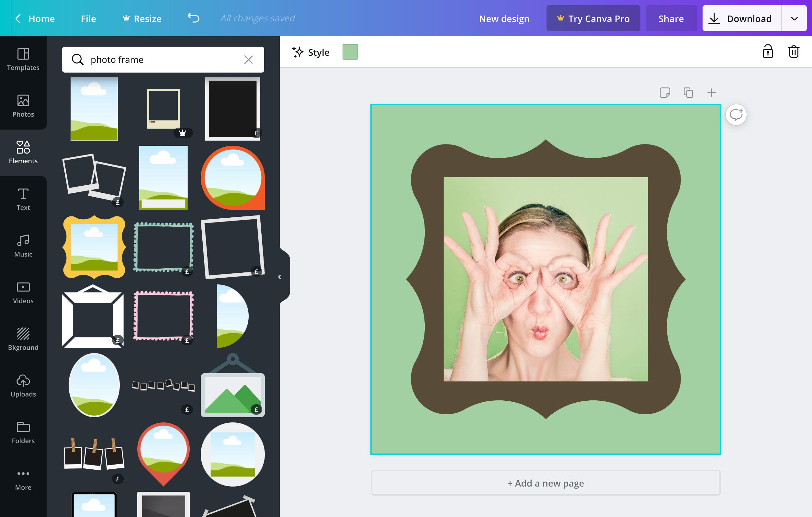Click the Elements panel icon
This screenshot has height=517, width=812.
pyautogui.click(x=23, y=150)
